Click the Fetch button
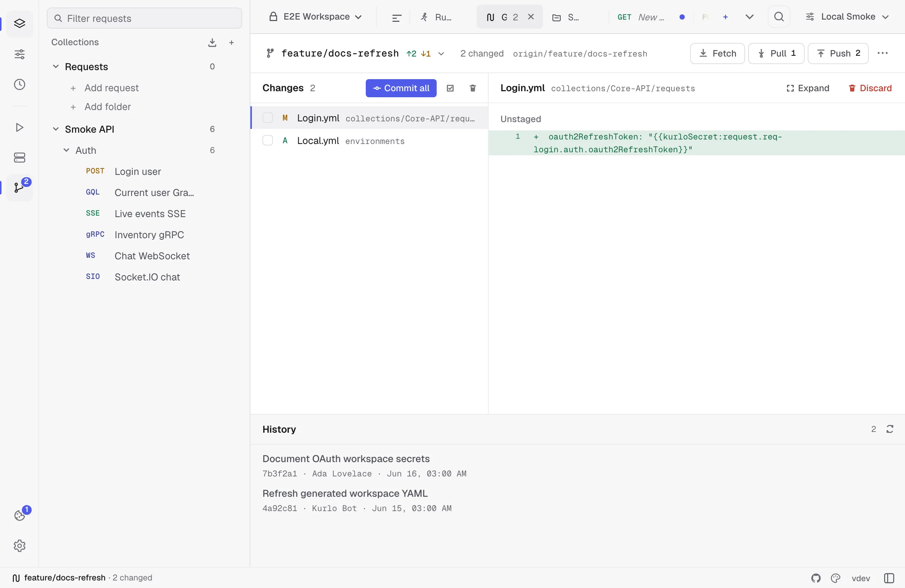The image size is (905, 588). [717, 54]
